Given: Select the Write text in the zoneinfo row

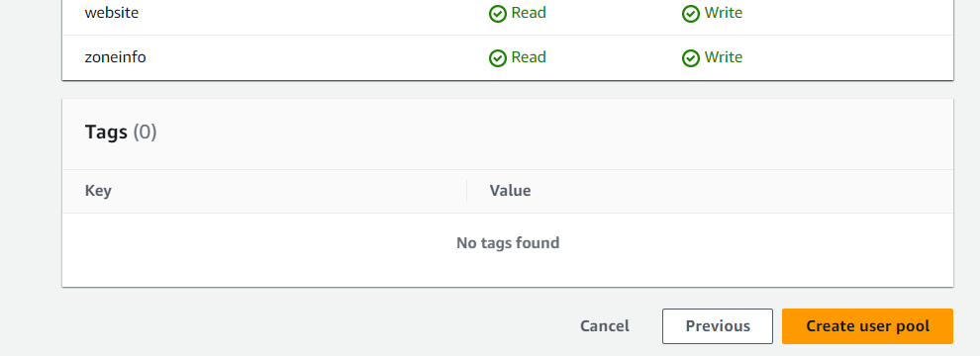Looking at the screenshot, I should (724, 56).
